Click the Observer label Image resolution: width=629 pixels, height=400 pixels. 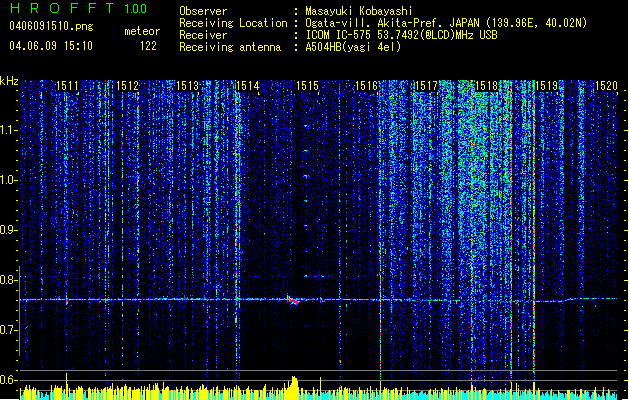pyautogui.click(x=203, y=11)
